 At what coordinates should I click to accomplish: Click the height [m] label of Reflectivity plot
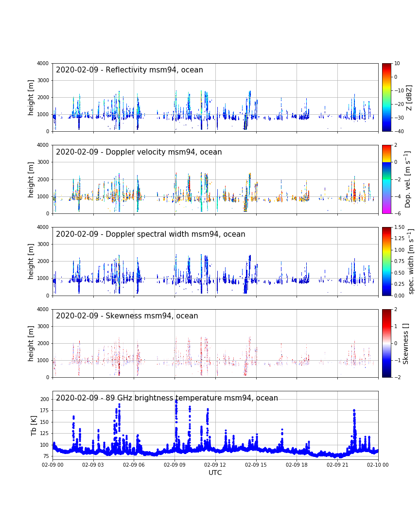31,97
